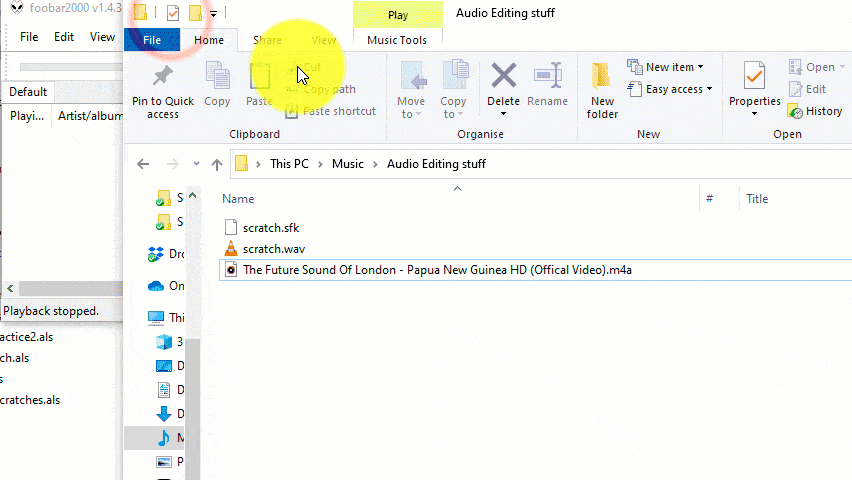This screenshot has width=852, height=480.
Task: Select The Future Sound Of London m4a file
Action: (x=437, y=270)
